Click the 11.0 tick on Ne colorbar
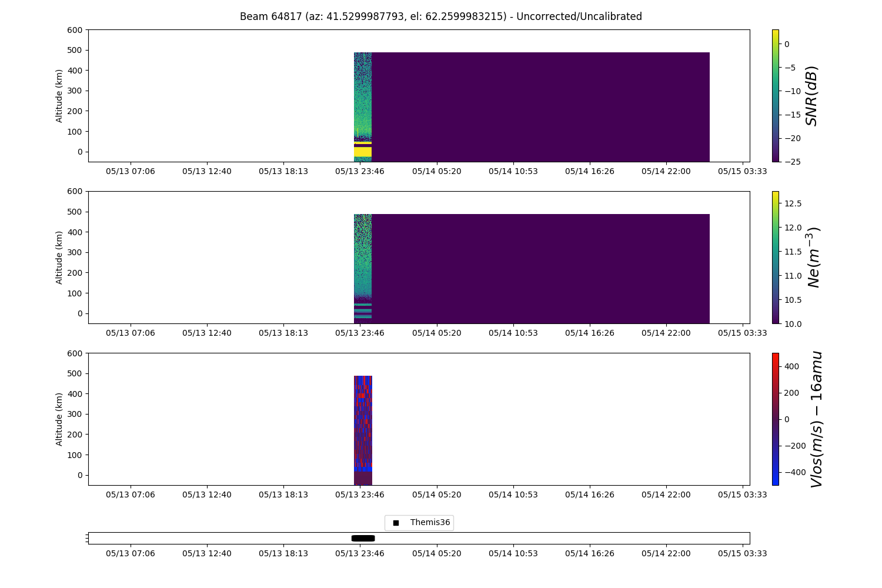Screen dimensions: 882x588 click(792, 276)
